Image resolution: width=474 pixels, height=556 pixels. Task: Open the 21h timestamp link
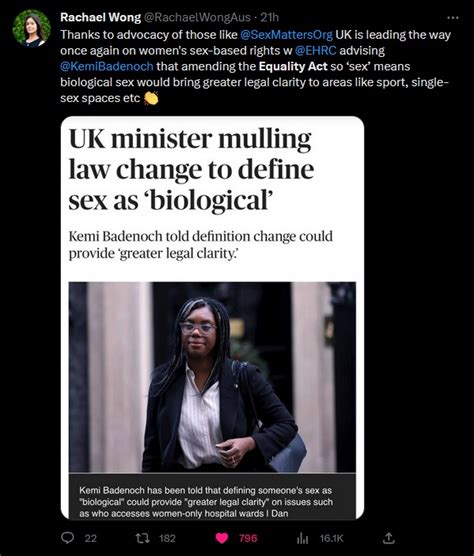click(269, 17)
